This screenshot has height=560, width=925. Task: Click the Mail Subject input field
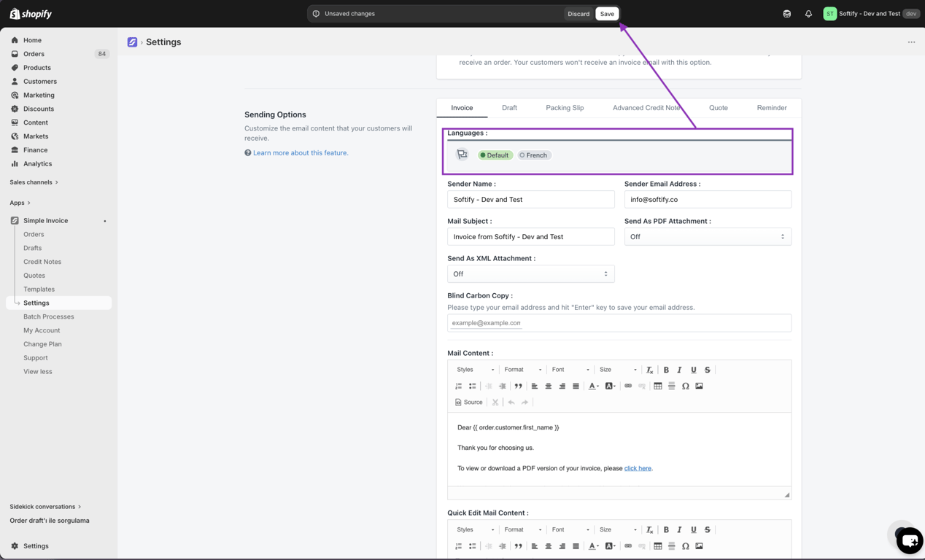[530, 236]
